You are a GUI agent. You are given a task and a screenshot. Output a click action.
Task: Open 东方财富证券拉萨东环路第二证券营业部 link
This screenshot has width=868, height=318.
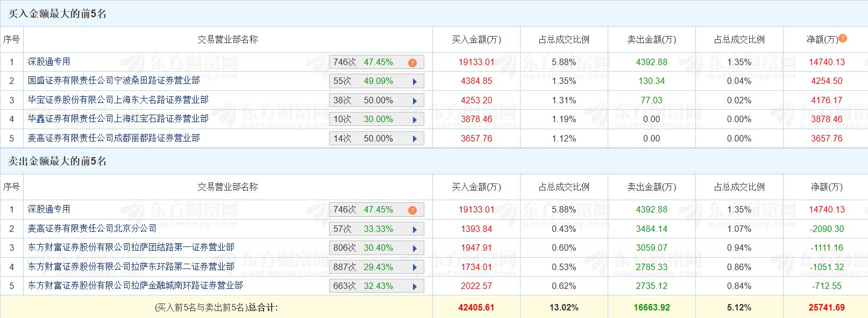point(131,266)
